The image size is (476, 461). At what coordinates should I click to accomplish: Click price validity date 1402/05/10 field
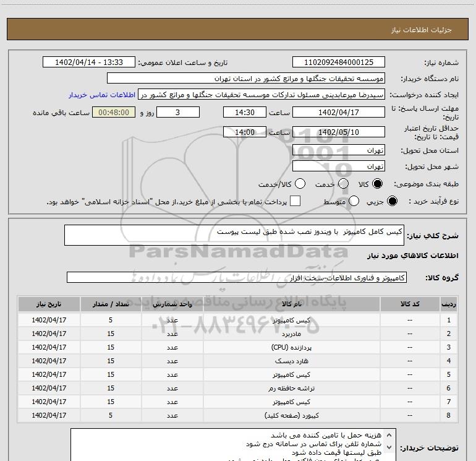pos(339,132)
